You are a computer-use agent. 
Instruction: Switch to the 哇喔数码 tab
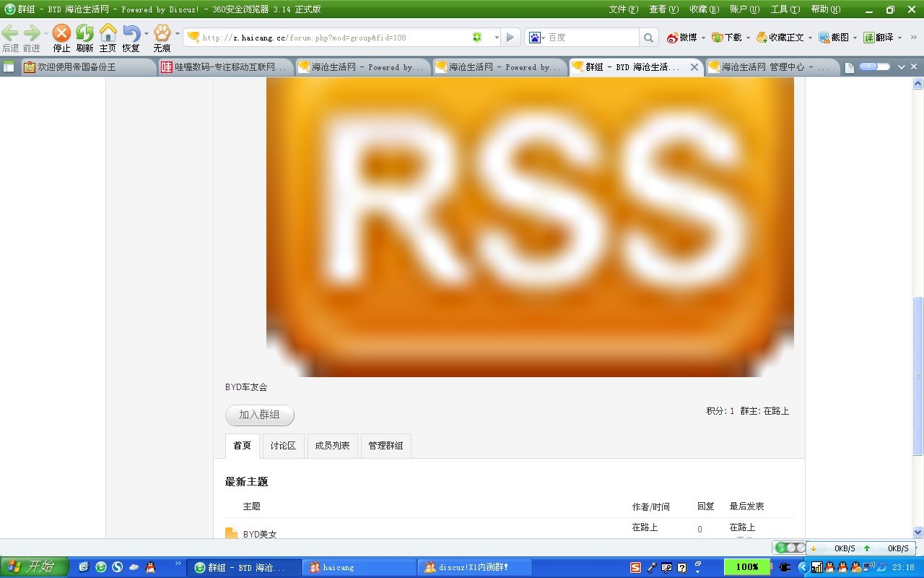(x=225, y=67)
